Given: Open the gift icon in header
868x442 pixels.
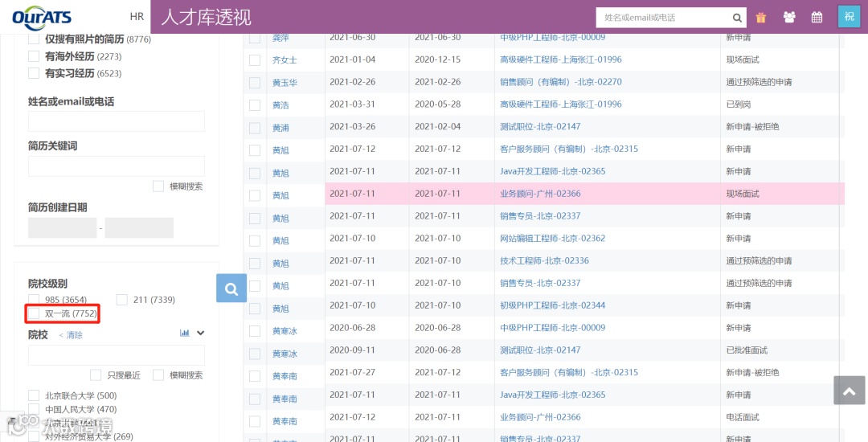Looking at the screenshot, I should (761, 17).
